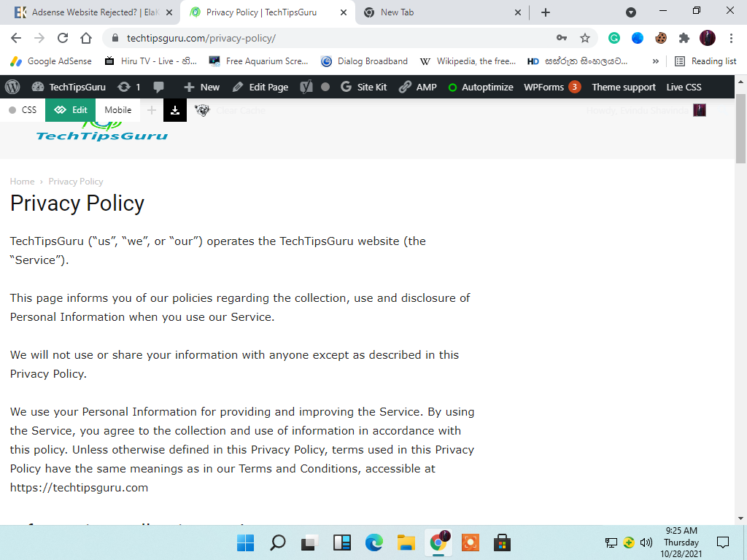Open the Live CSS item
This screenshot has width=747, height=560.
pos(684,87)
